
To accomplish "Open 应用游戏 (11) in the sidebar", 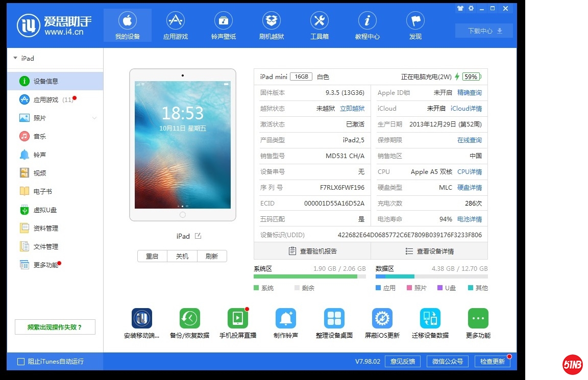I will tap(55, 99).
